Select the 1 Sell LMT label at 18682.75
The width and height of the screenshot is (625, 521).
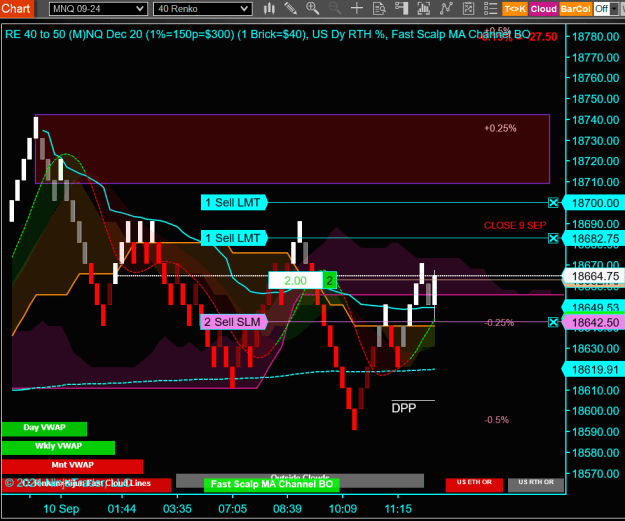[234, 238]
